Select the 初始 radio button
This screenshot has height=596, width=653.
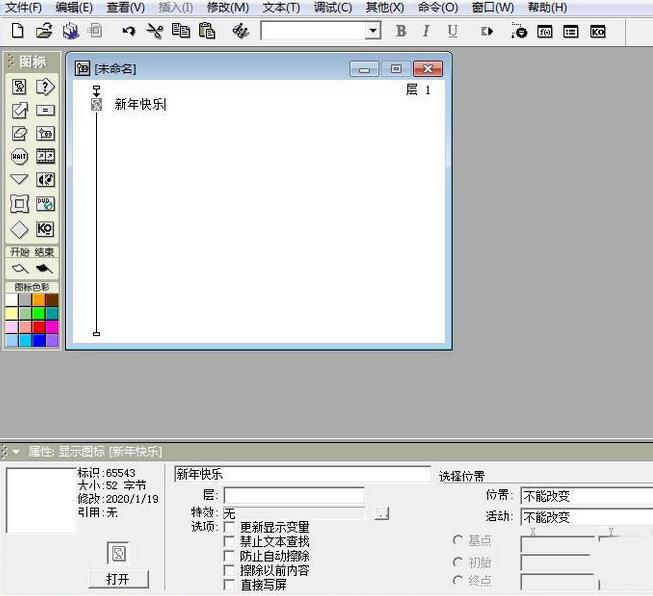pos(457,562)
